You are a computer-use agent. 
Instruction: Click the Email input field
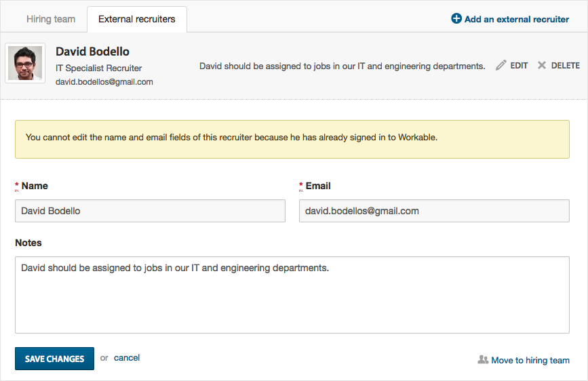(x=434, y=211)
